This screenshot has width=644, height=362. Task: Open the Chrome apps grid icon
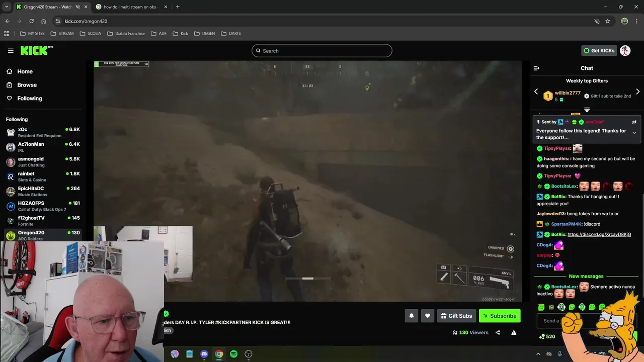7,33
